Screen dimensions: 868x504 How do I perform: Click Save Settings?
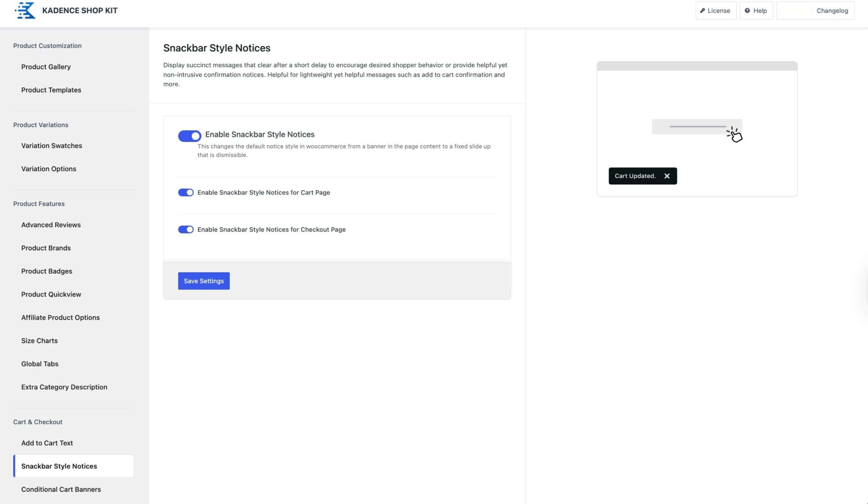pyautogui.click(x=203, y=281)
